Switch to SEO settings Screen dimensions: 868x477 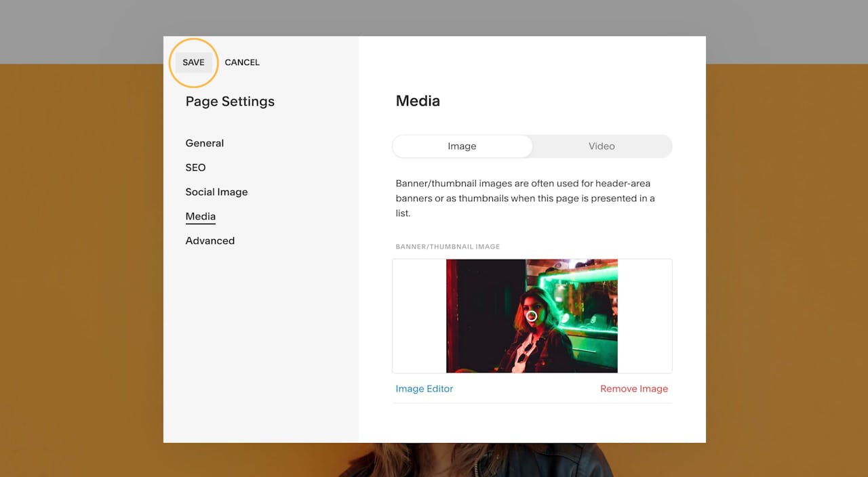195,167
